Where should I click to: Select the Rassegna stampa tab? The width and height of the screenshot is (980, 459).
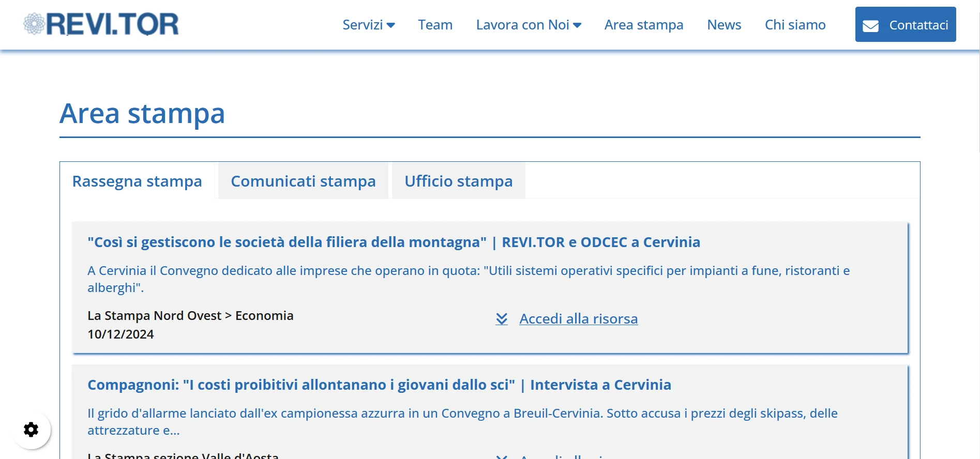click(137, 181)
